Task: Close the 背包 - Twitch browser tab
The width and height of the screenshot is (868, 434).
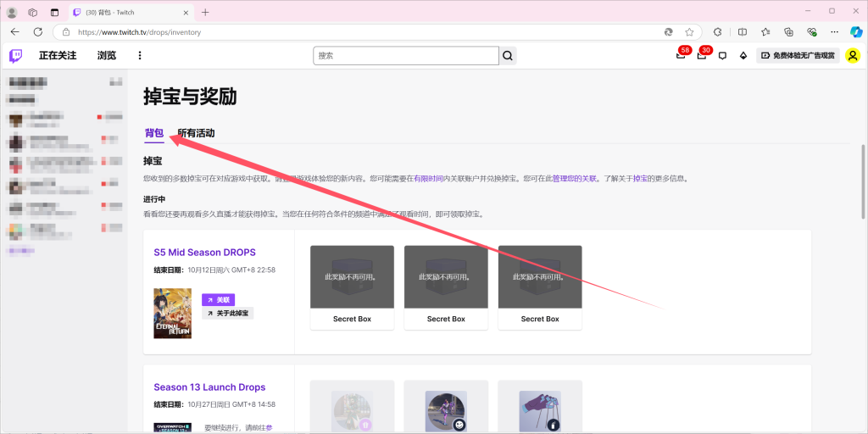Action: (186, 12)
